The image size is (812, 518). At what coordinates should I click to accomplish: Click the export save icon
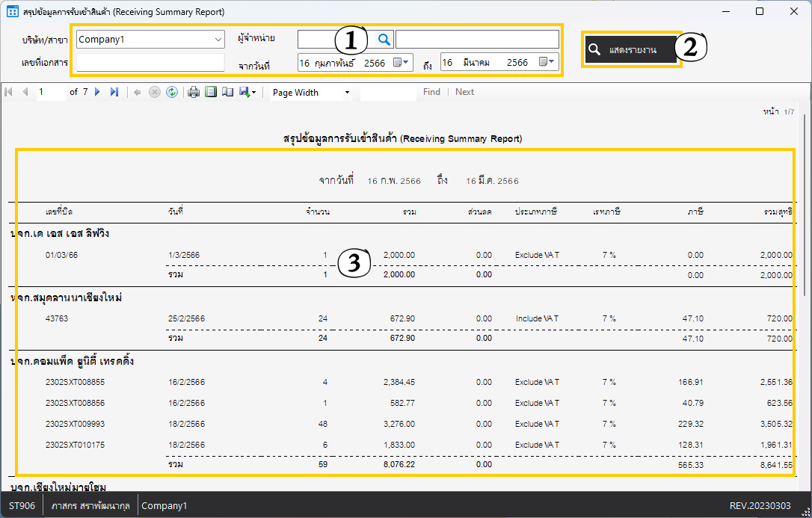[x=245, y=92]
